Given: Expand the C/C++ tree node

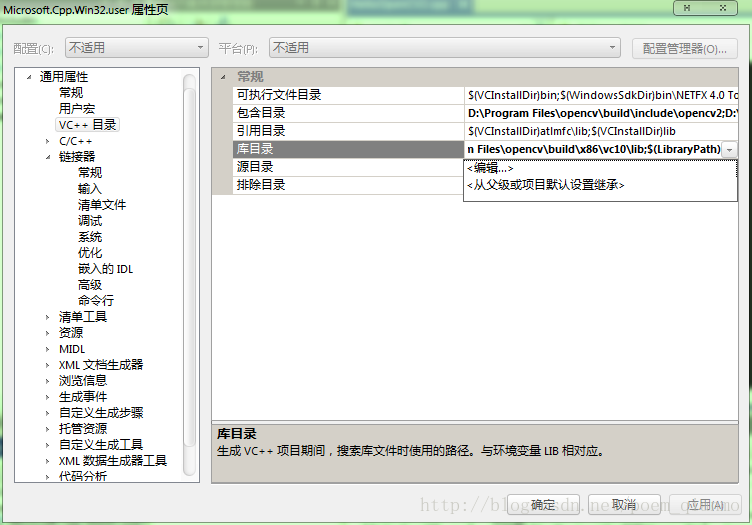Looking at the screenshot, I should 47,141.
